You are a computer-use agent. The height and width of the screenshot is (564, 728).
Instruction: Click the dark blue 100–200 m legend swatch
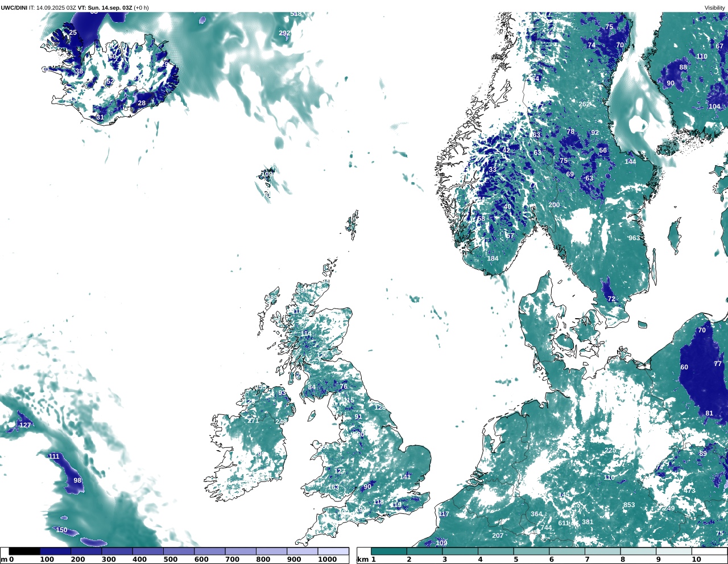tap(55, 551)
